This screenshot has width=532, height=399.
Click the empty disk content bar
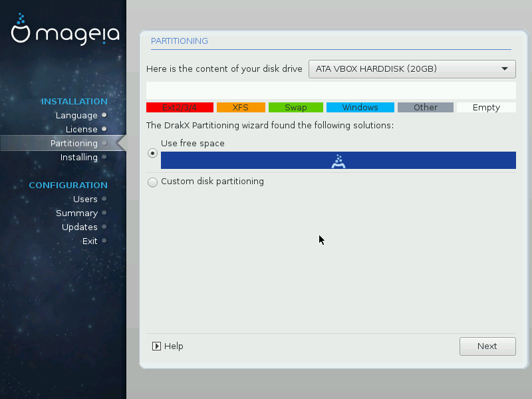[x=331, y=90]
